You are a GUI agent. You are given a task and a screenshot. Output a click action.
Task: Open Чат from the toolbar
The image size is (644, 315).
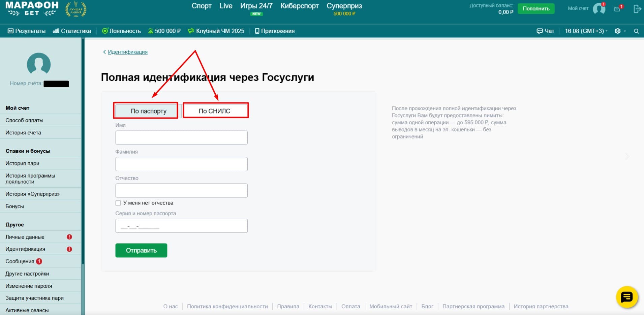[545, 31]
